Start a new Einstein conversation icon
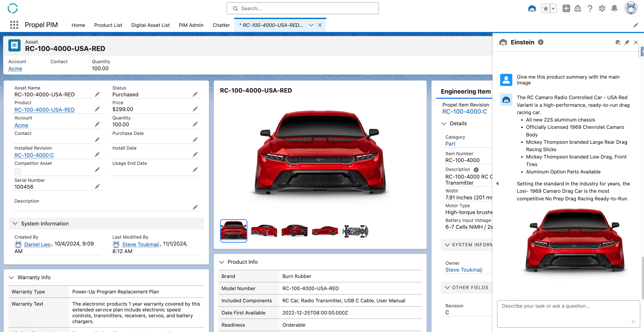Image resolution: width=644 pixels, height=332 pixels. [618, 42]
